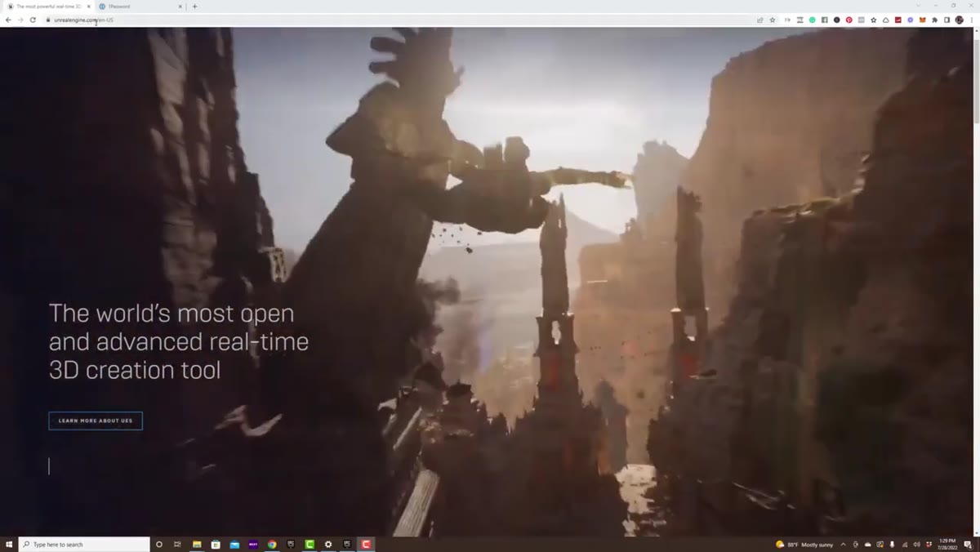
Task: Open File Explorer from taskbar
Action: [x=197, y=544]
